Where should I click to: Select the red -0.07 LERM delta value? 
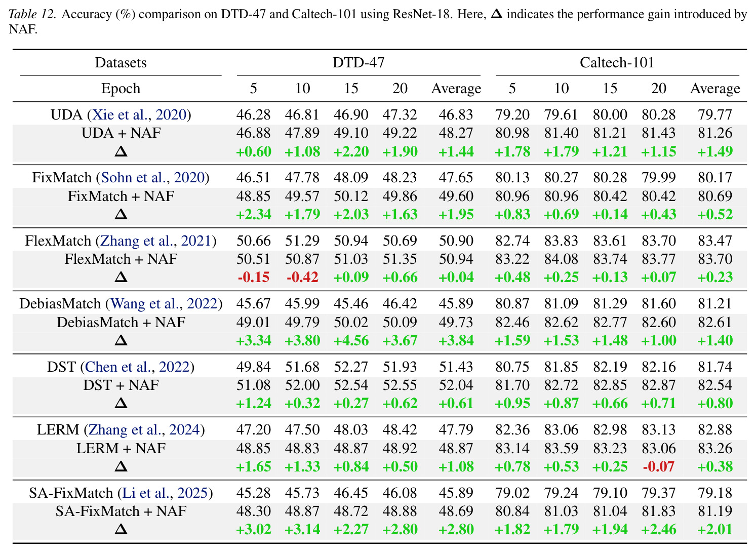(659, 467)
